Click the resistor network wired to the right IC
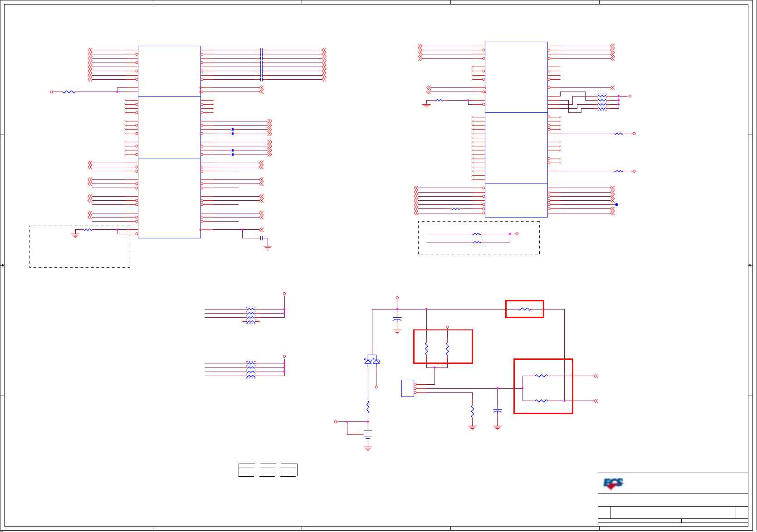 click(602, 102)
